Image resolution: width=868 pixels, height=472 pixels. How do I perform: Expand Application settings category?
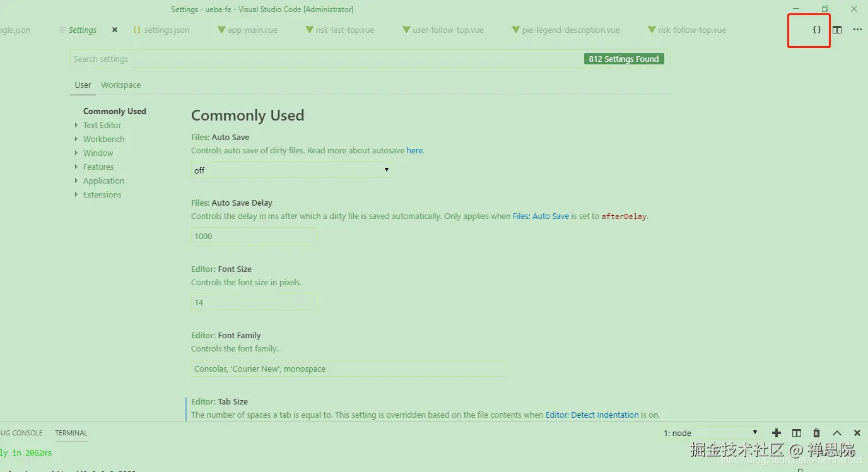tap(103, 180)
